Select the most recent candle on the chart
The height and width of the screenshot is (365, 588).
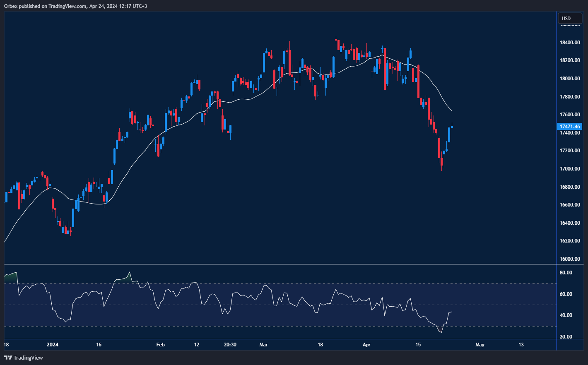coord(452,127)
